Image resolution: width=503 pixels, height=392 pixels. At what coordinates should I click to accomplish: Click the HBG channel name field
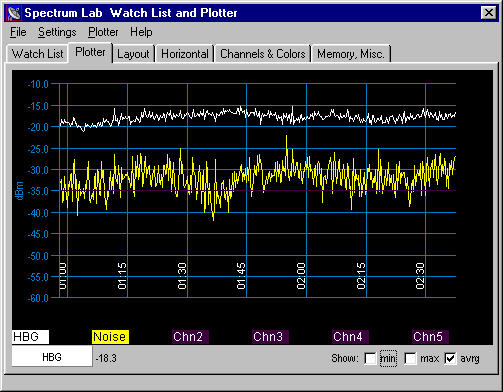point(52,357)
